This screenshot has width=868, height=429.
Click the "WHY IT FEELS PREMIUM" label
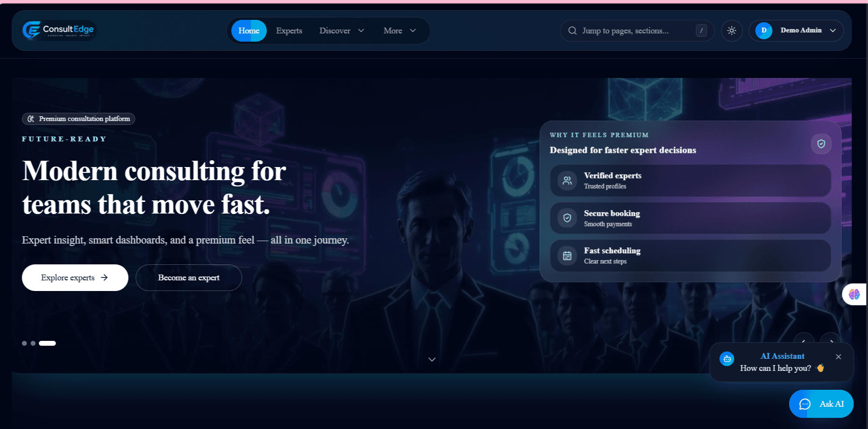(599, 135)
